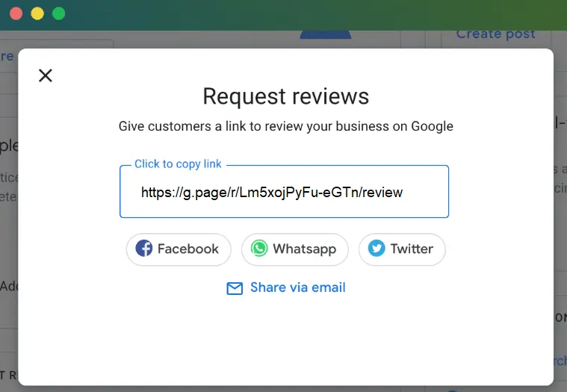The image size is (567, 392).
Task: Click the email envelope icon
Action: (x=235, y=288)
